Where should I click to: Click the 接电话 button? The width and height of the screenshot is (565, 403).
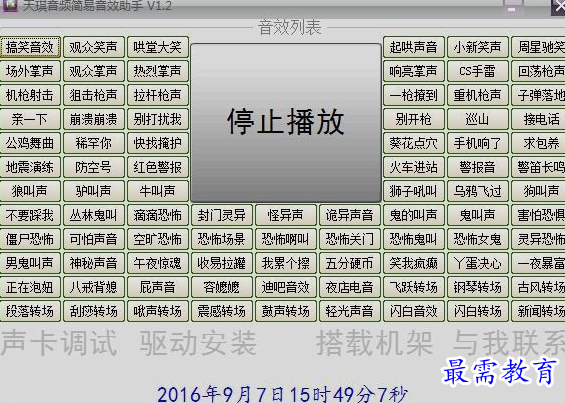(x=538, y=119)
